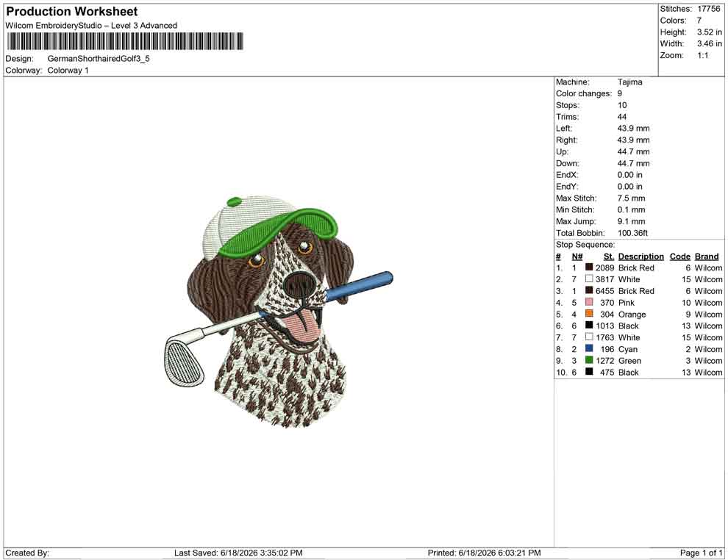Click the Color changes value '9'
This screenshot has width=728, height=560.
pyautogui.click(x=620, y=94)
